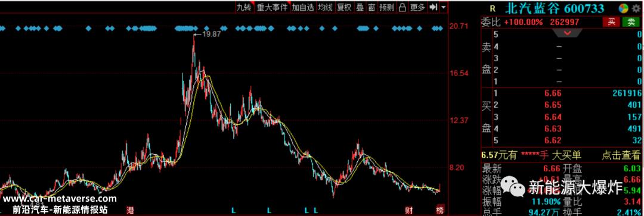Click the 19.87 peak price marker

(x=212, y=35)
